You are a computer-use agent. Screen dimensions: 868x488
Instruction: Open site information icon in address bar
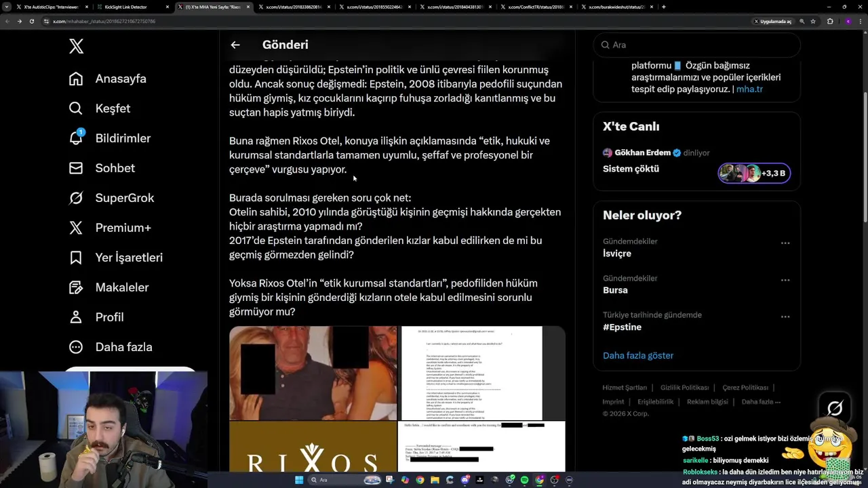(46, 21)
